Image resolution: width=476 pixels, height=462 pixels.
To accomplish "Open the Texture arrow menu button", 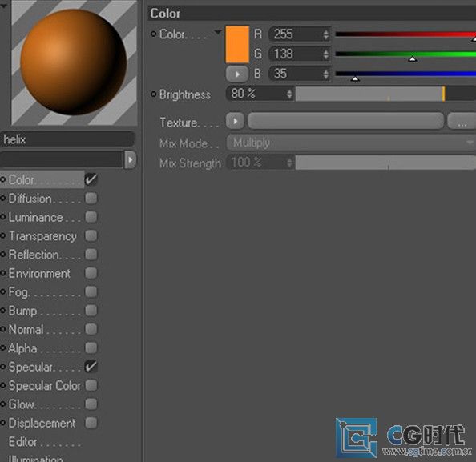I will click(235, 121).
